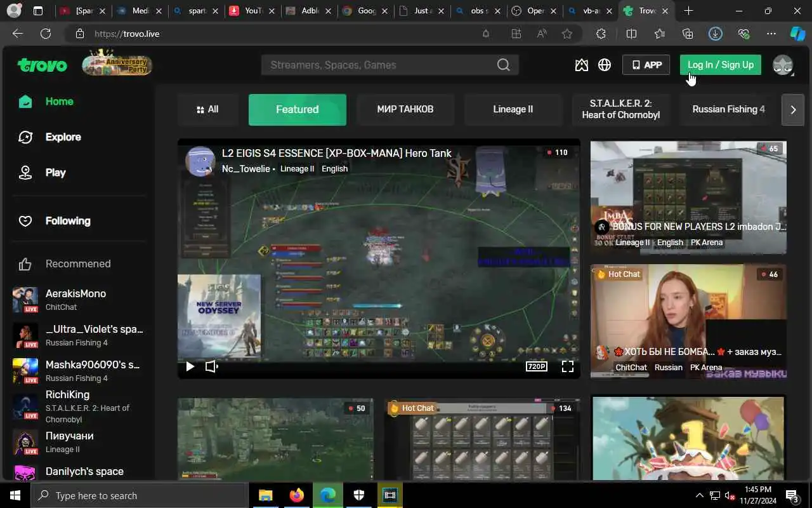
Task: Click the Following heart icon
Action: tap(25, 221)
